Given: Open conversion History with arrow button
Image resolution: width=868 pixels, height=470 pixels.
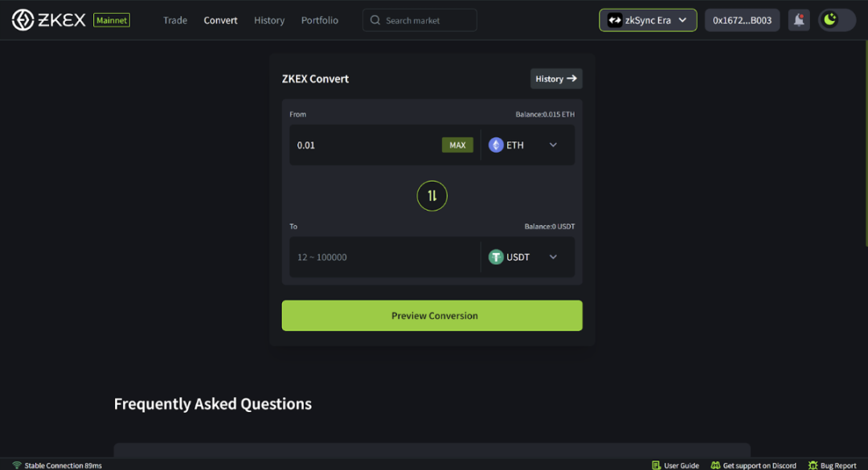Looking at the screenshot, I should (556, 79).
